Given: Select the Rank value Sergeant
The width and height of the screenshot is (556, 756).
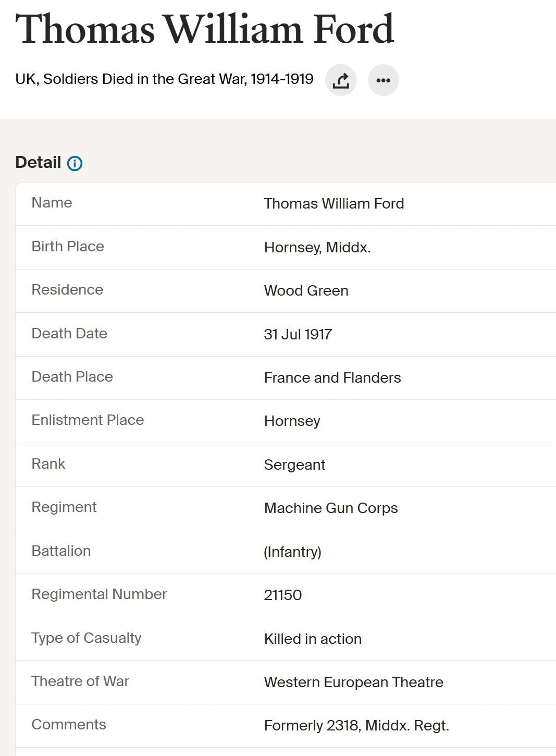Looking at the screenshot, I should [x=294, y=465].
